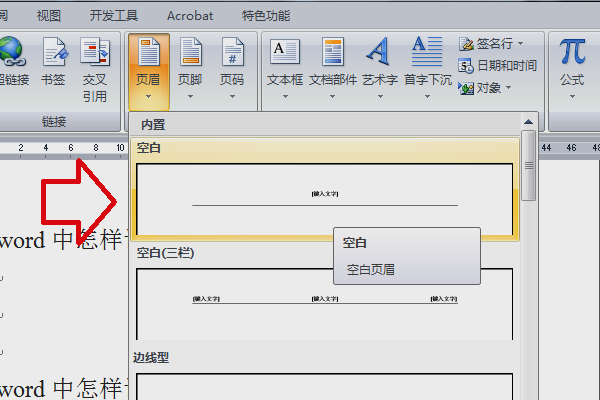The width and height of the screenshot is (600, 400).
Task: Open 文档部件 quick parts icon
Action: tap(333, 52)
